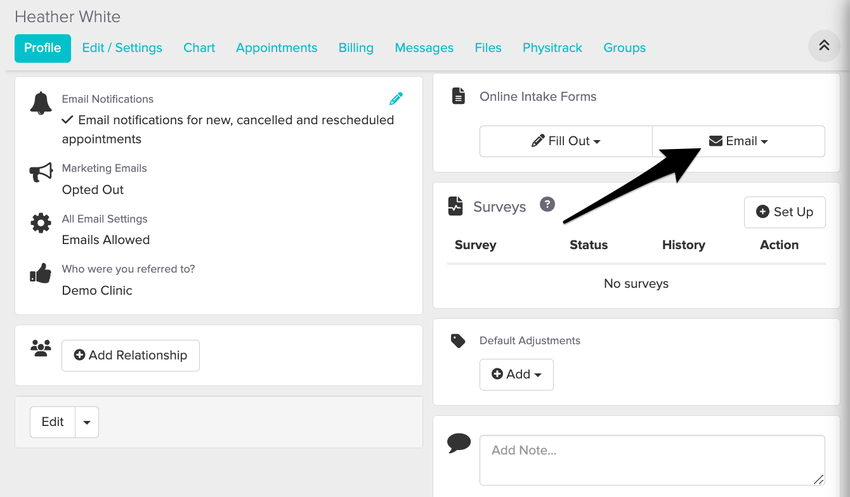Click the Add Relationship button
Image resolution: width=850 pixels, height=497 pixels.
point(131,356)
